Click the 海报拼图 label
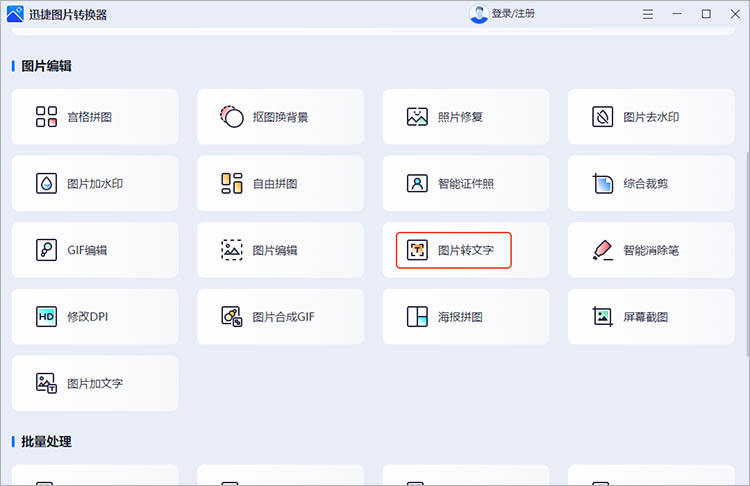Viewport: 750px width, 486px height. [x=460, y=317]
